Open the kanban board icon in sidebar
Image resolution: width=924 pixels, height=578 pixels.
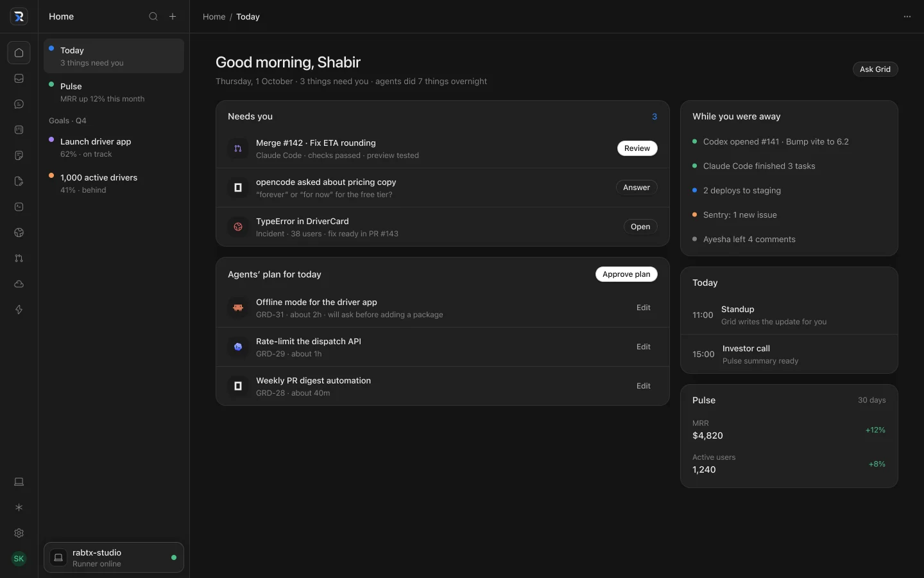(19, 130)
